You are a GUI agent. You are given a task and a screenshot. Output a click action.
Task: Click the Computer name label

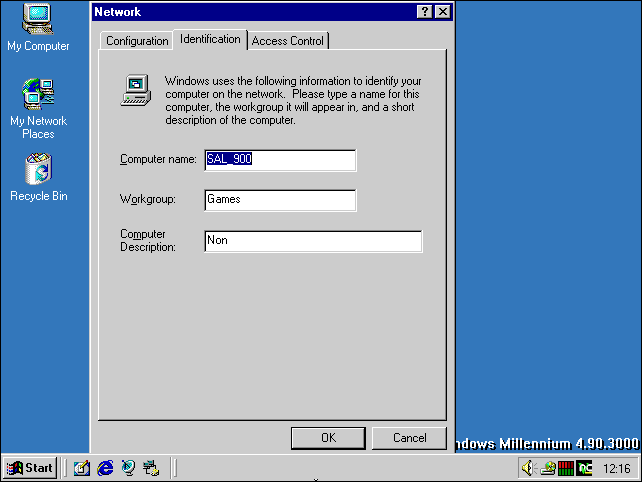[158, 159]
